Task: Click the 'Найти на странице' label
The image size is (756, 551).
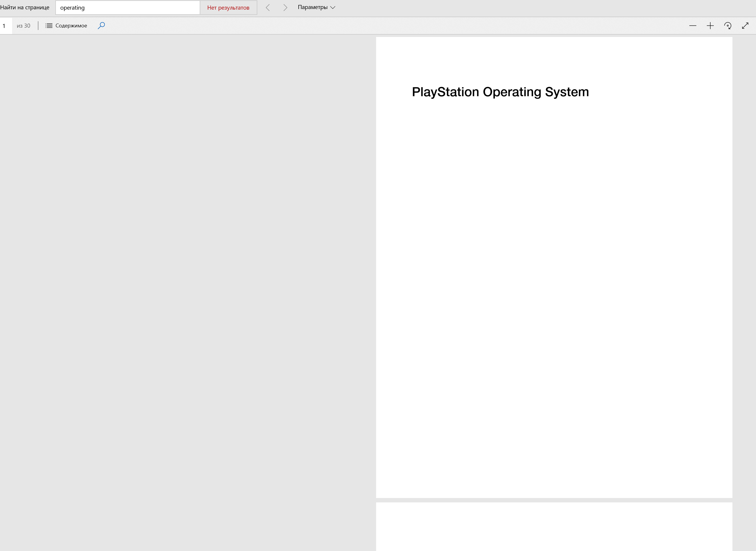Action: pyautogui.click(x=25, y=7)
